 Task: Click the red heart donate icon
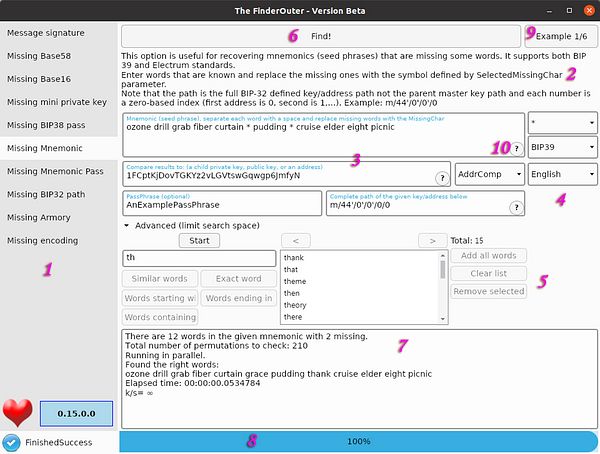click(19, 412)
